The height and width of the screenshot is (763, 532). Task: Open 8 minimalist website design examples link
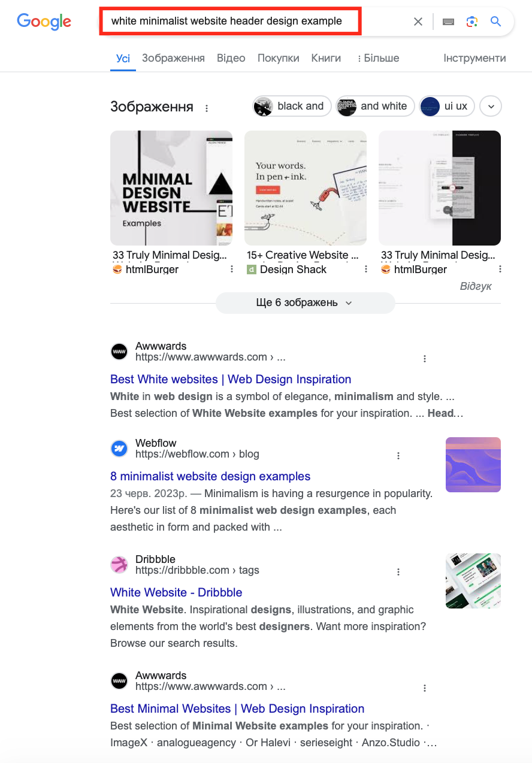point(210,476)
